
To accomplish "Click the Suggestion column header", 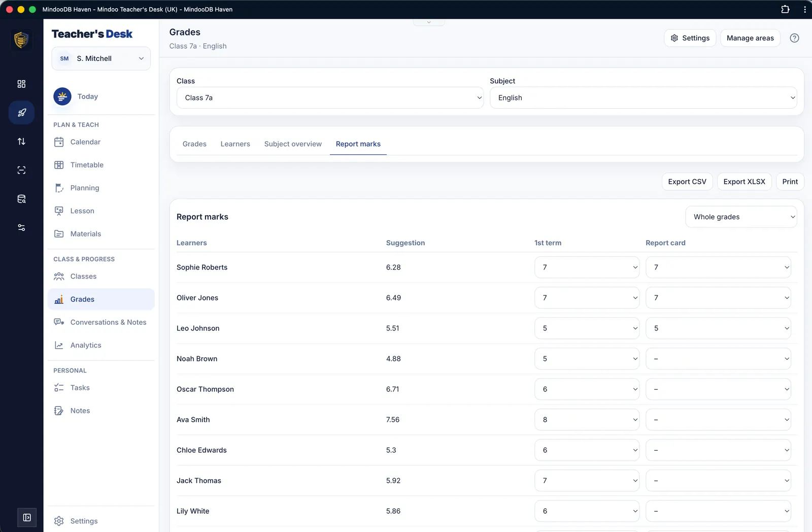I will [x=405, y=243].
